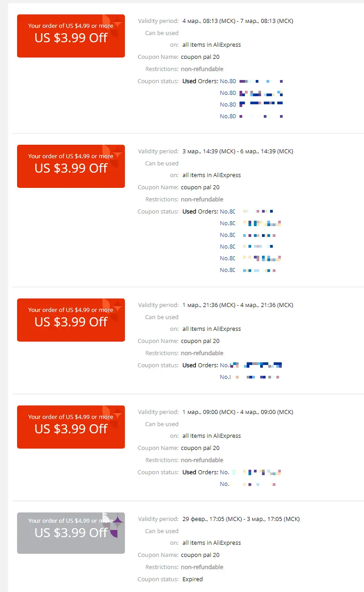
Task: Open second order link of the 1 мар. 21:36 coupon
Action: click(250, 377)
